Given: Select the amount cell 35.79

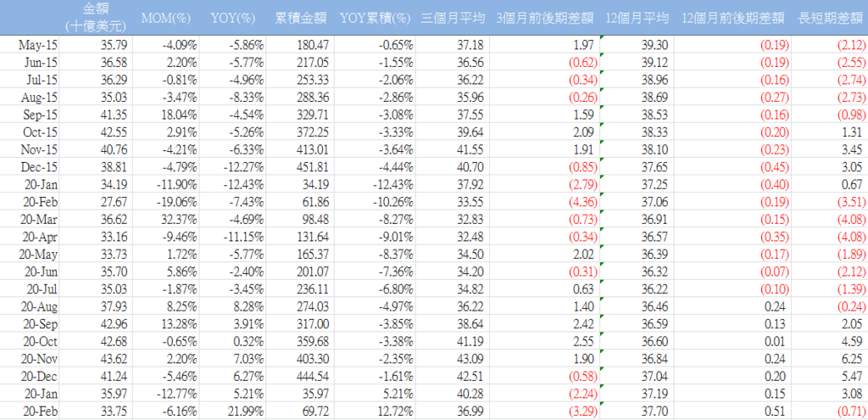Looking at the screenshot, I should (114, 44).
